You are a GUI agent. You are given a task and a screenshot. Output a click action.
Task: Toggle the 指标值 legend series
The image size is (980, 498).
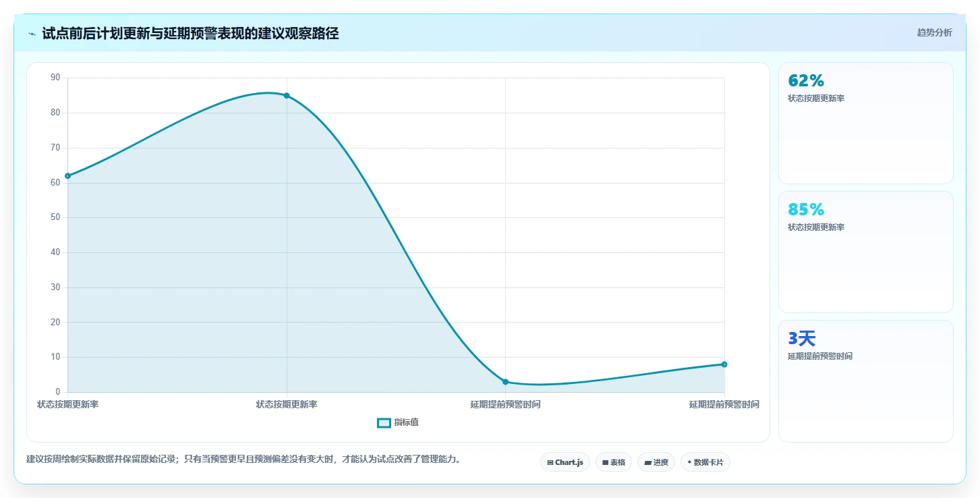(398, 422)
